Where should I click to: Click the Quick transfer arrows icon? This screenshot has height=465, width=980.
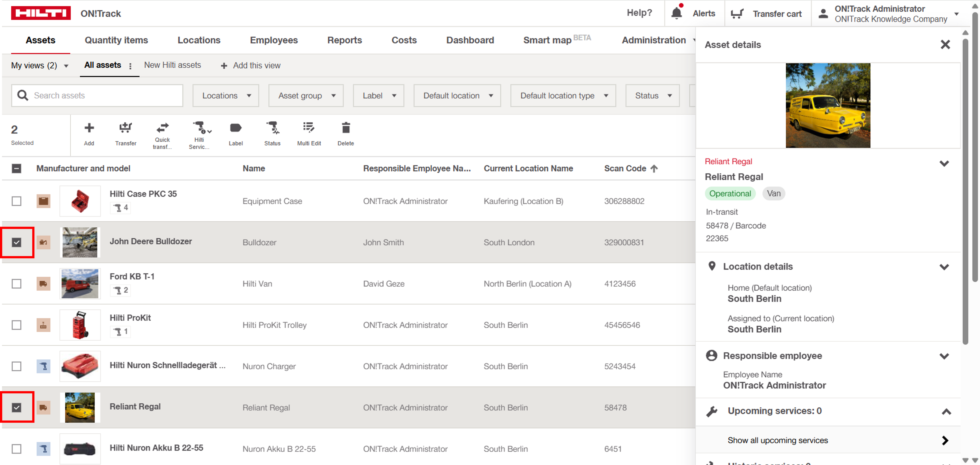pyautogui.click(x=162, y=127)
